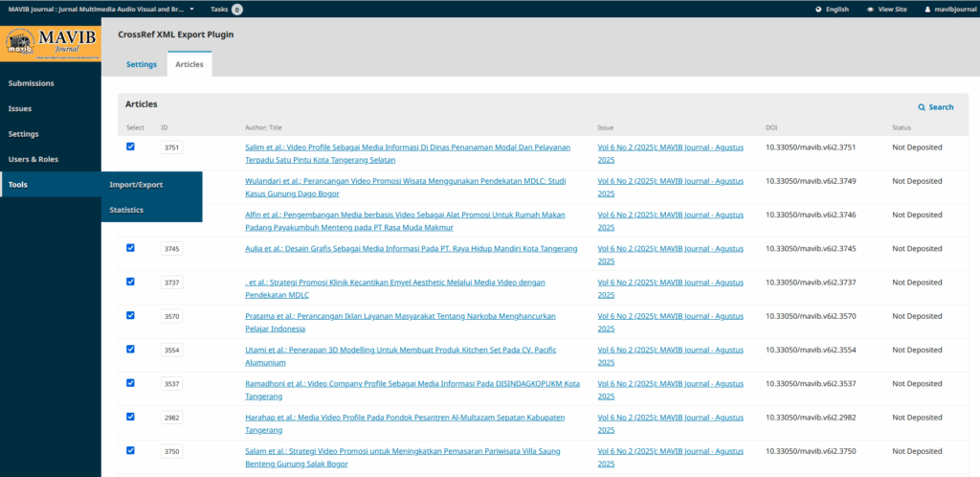Click the MAVIB Journal logo
Screen dimensions: 980x477
tap(50, 44)
